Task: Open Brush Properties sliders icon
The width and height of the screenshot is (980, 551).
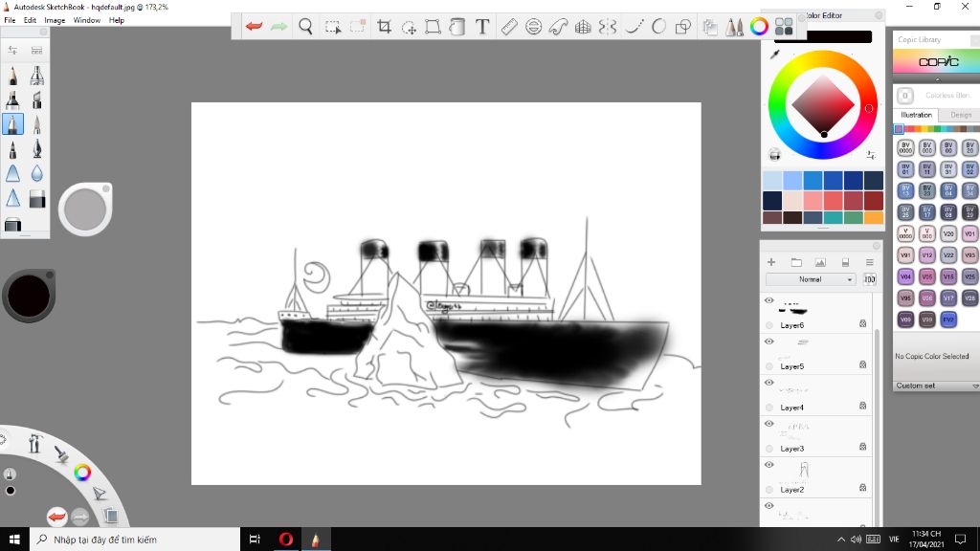Action: click(x=12, y=50)
